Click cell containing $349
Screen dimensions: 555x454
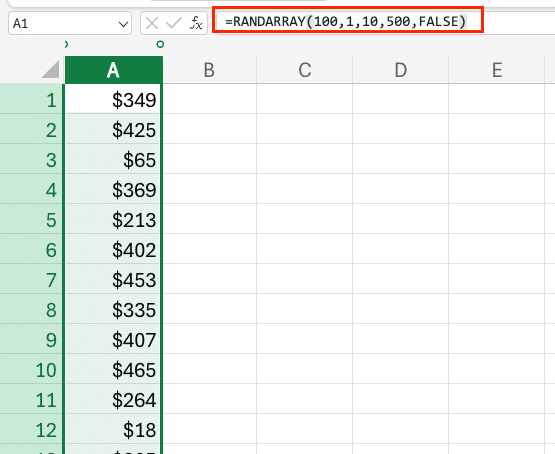[x=113, y=99]
